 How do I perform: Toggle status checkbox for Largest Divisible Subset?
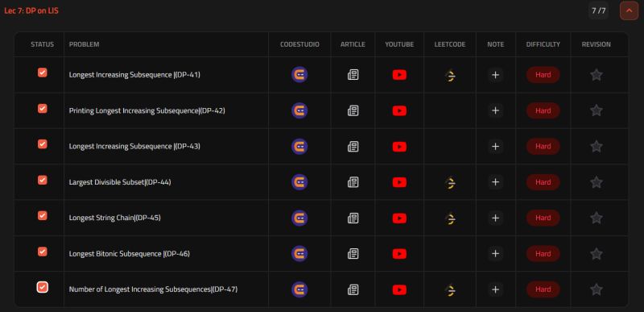click(43, 180)
